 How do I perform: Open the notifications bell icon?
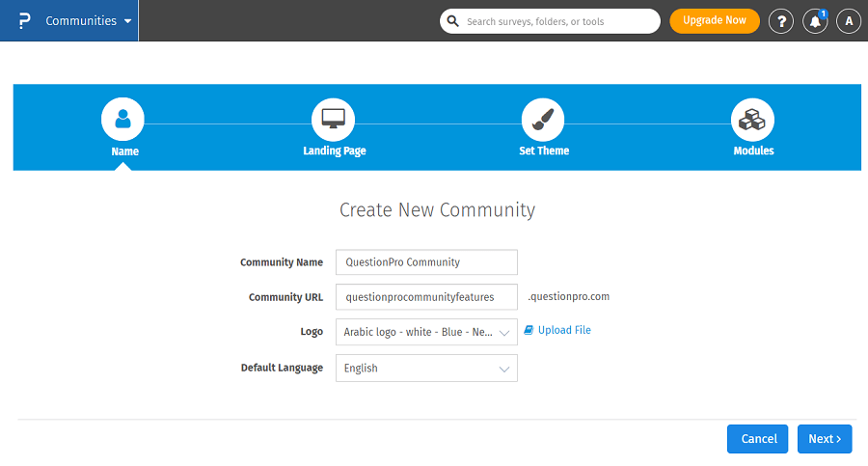pos(815,21)
